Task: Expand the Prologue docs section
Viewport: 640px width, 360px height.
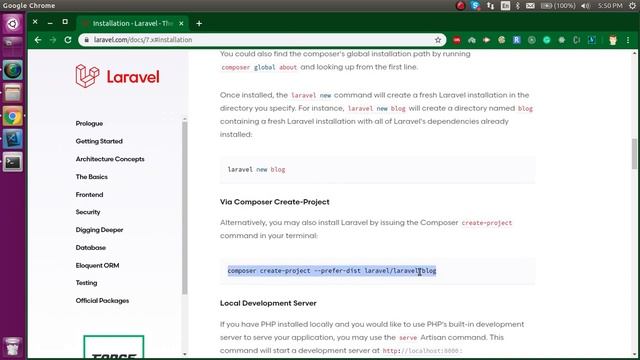Action: (89, 123)
